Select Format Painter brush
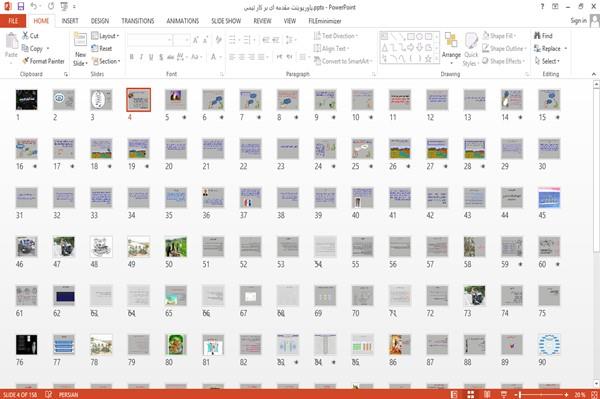600x399 pixels. [43, 61]
